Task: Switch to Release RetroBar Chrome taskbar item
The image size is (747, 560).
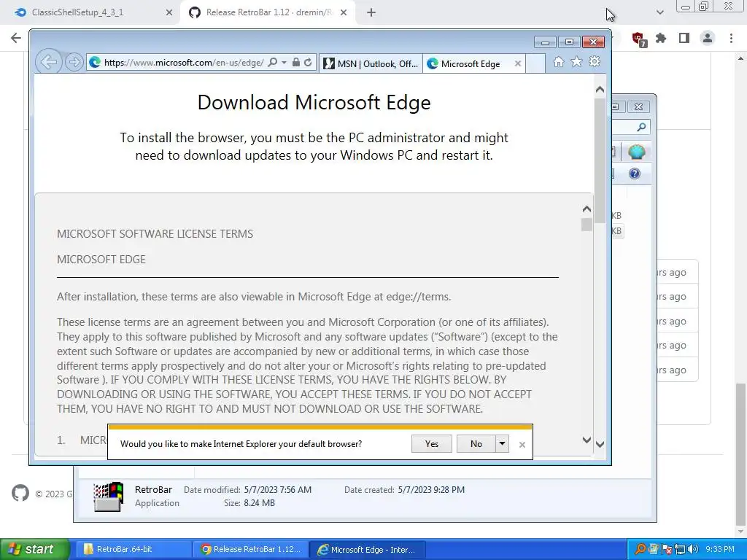Action: click(x=251, y=549)
